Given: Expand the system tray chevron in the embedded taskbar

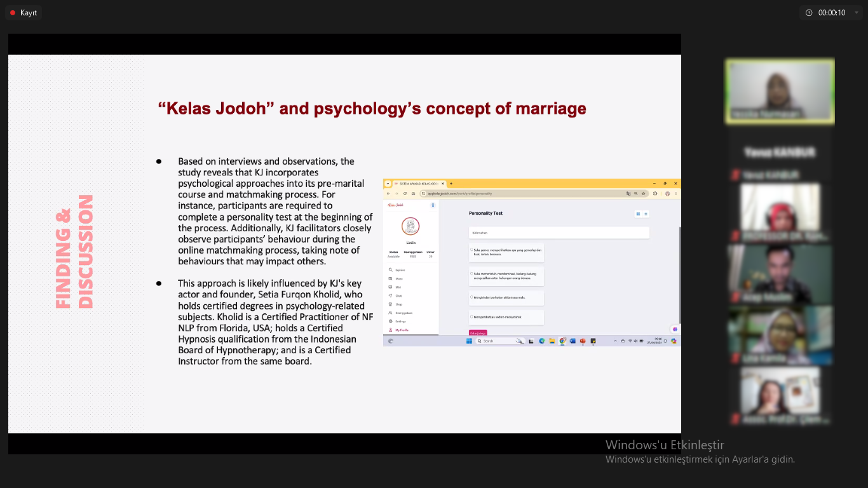Looking at the screenshot, I should point(615,341).
